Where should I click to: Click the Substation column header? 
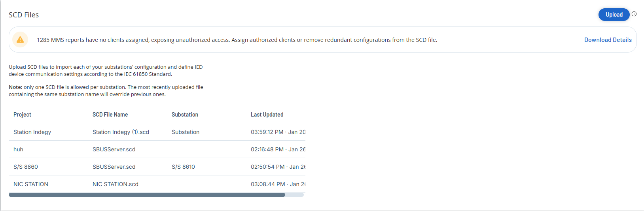pyautogui.click(x=185, y=115)
